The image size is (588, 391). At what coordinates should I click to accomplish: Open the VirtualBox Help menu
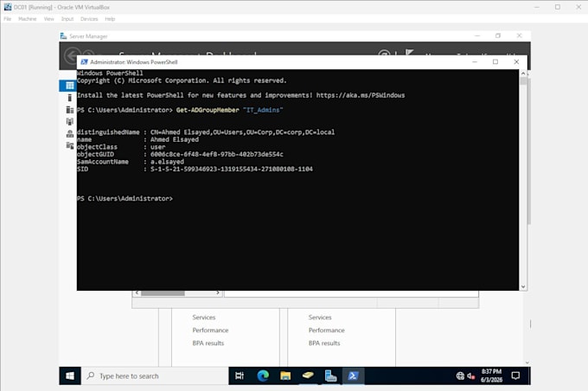(x=110, y=19)
